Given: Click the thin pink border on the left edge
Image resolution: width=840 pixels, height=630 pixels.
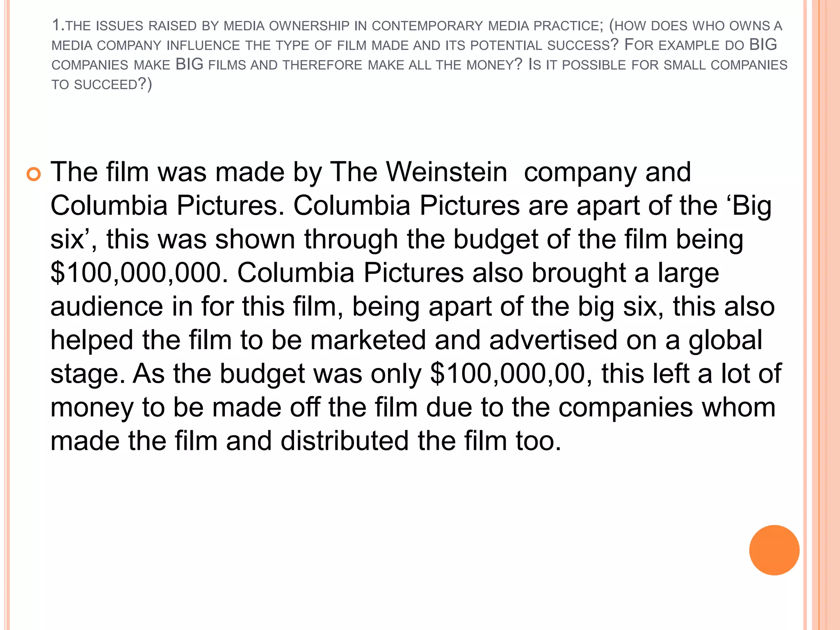Looking at the screenshot, I should pyautogui.click(x=6, y=315).
